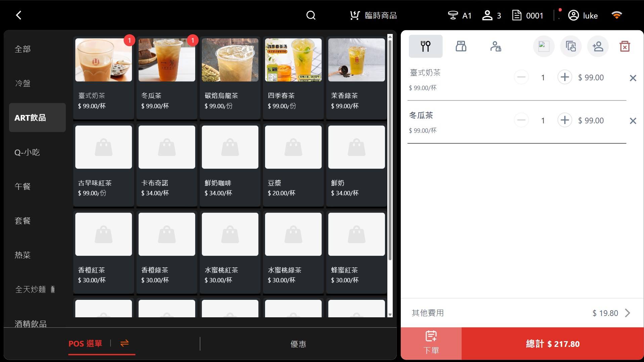Add 卡布奇諾 to the order

[x=167, y=165]
